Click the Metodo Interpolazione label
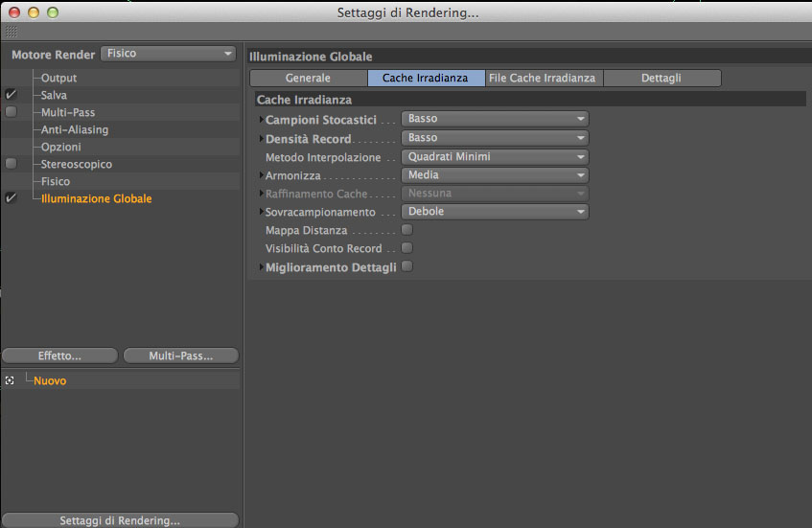 pos(323,157)
